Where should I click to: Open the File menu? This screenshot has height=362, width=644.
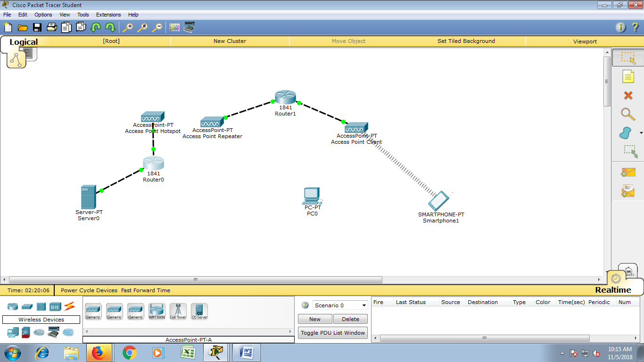[x=7, y=15]
